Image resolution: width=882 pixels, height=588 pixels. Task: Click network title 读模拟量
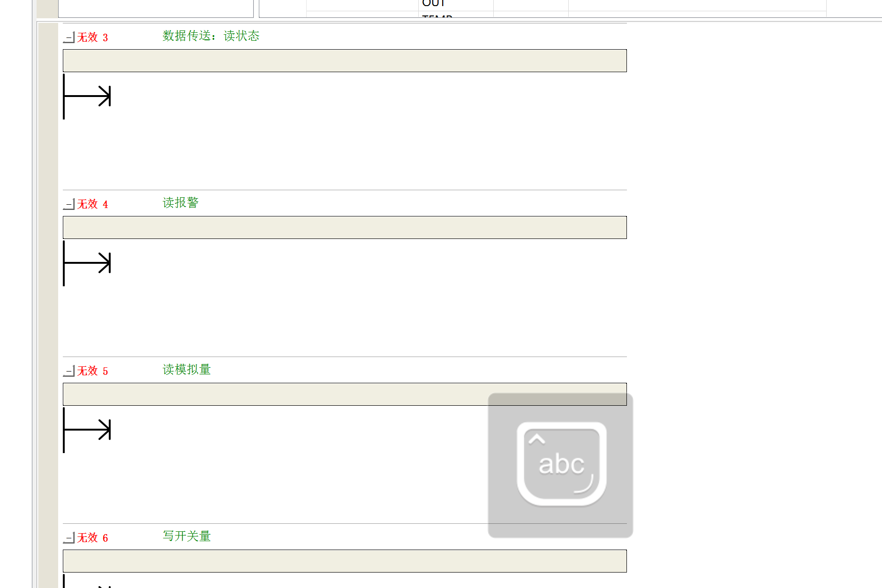[x=187, y=370]
